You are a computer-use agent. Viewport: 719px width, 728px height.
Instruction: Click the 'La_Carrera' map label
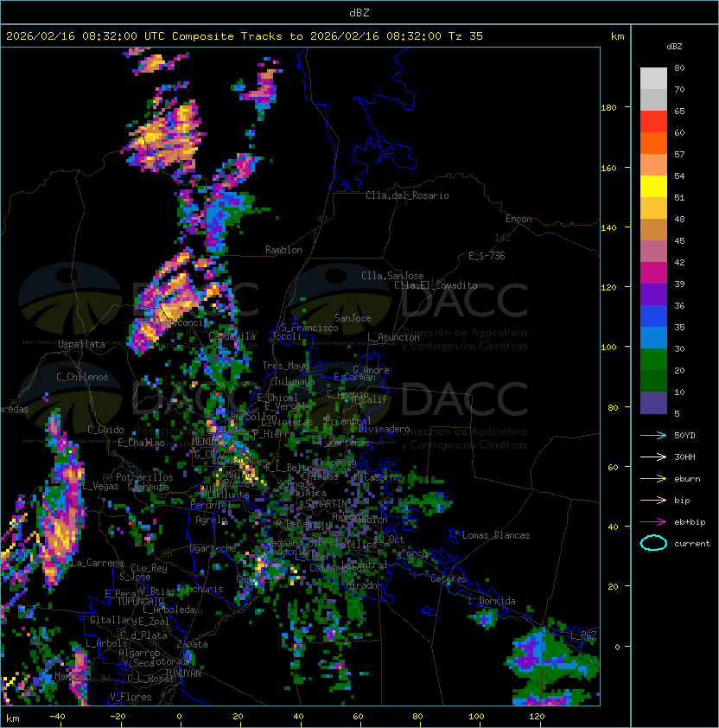[x=97, y=563]
